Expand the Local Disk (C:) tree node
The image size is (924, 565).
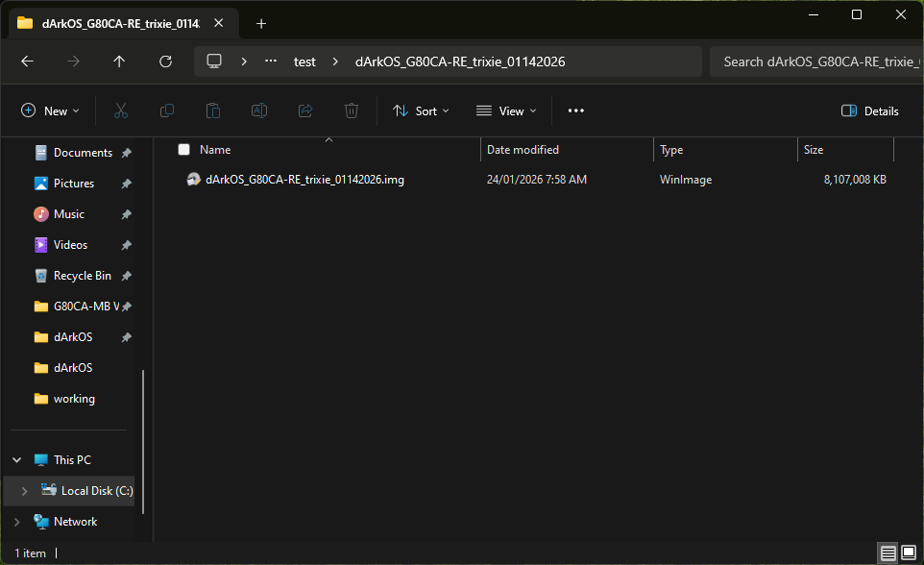point(24,491)
